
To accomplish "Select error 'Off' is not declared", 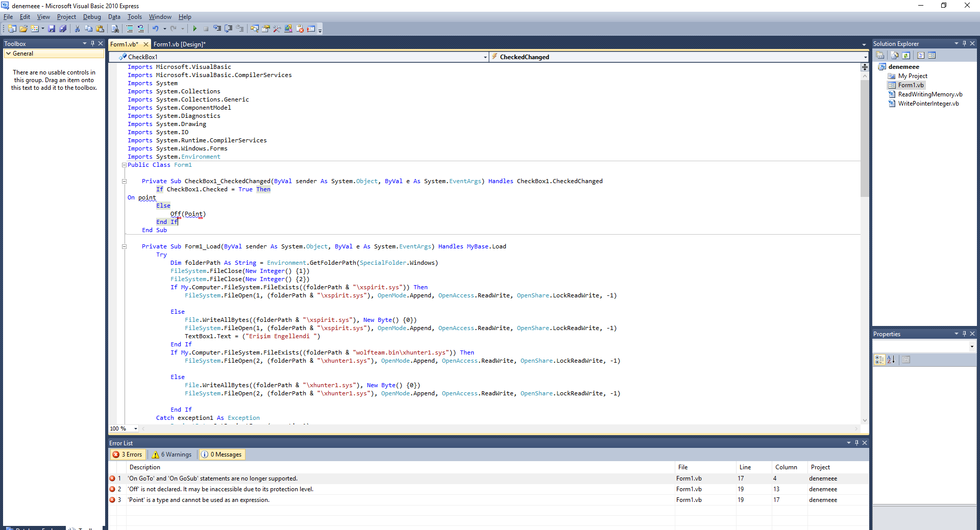I will 488,489.
